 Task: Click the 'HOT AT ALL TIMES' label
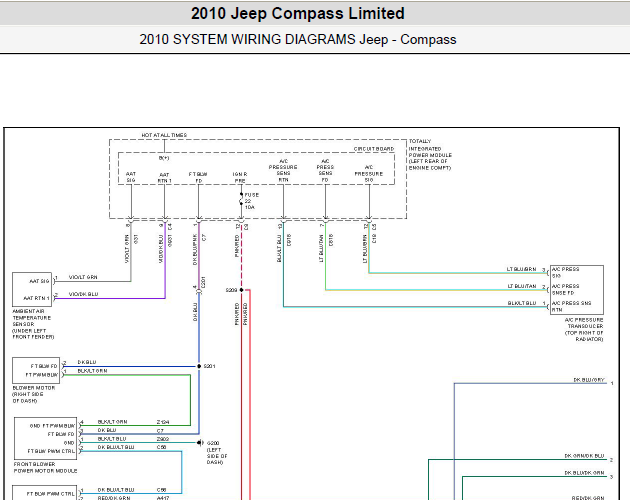[164, 135]
